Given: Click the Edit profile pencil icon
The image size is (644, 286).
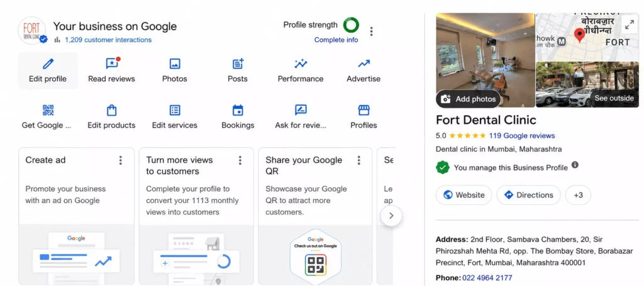Looking at the screenshot, I should click(48, 64).
